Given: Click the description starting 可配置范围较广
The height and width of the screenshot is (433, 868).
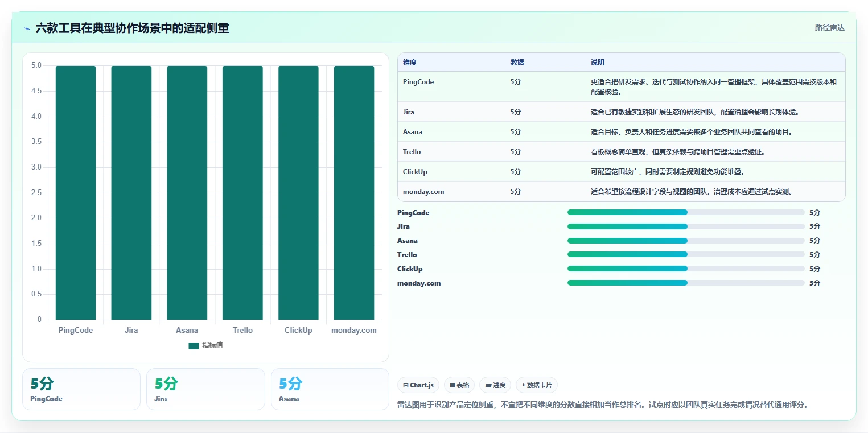Looking at the screenshot, I should [x=668, y=172].
